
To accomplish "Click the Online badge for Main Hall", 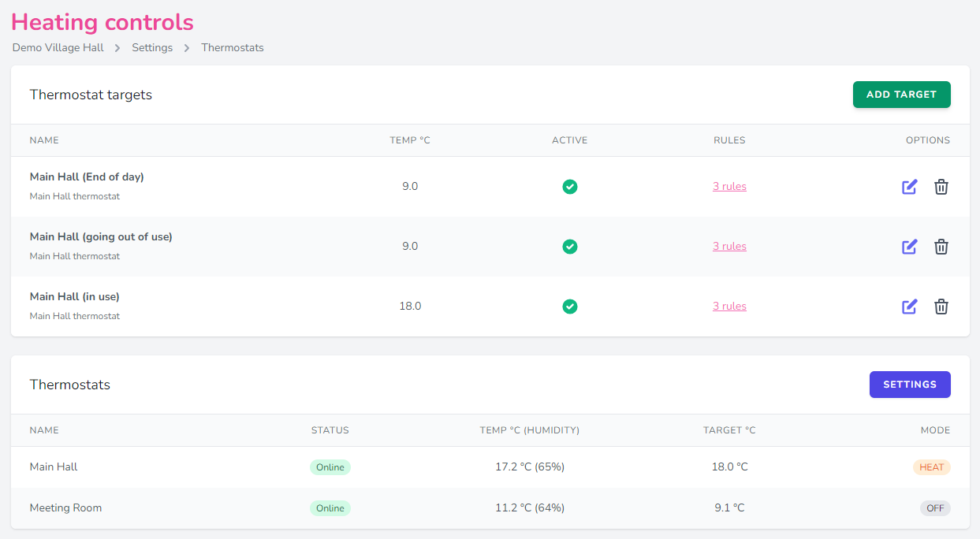I will [330, 467].
